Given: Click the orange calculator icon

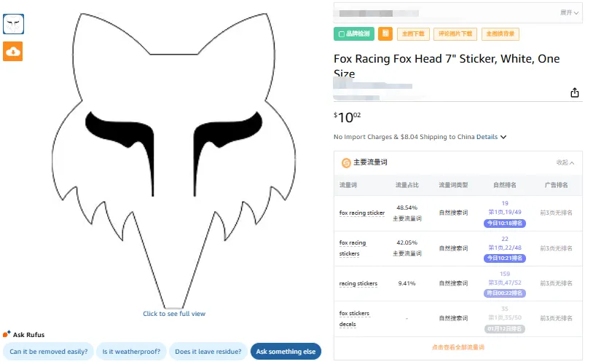Looking at the screenshot, I should pos(385,33).
